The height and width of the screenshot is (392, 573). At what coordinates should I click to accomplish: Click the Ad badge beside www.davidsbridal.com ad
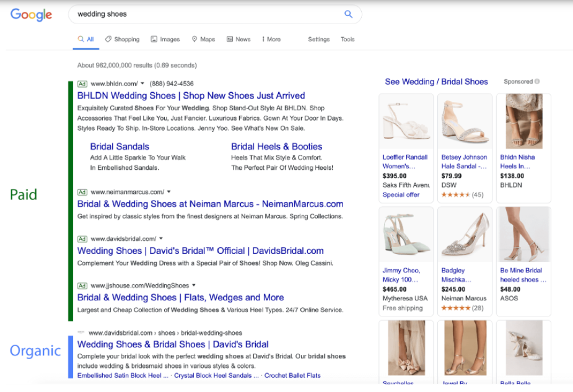82,239
